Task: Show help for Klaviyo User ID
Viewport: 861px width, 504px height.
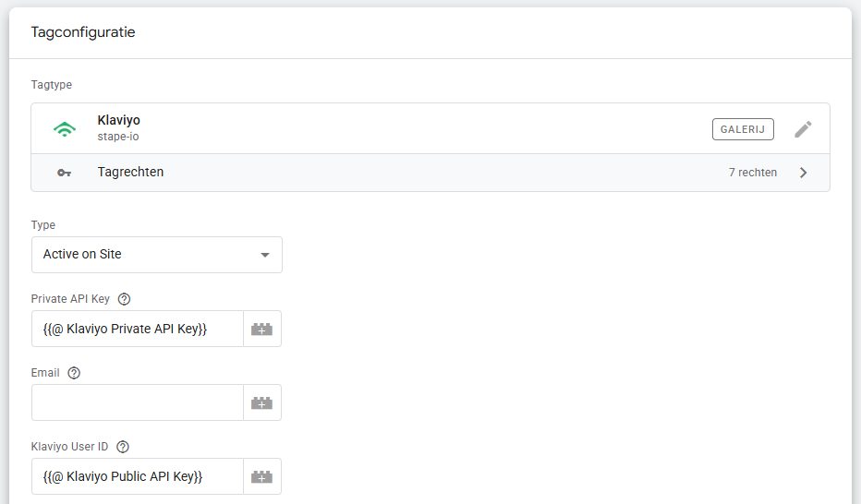Action: pyautogui.click(x=123, y=447)
